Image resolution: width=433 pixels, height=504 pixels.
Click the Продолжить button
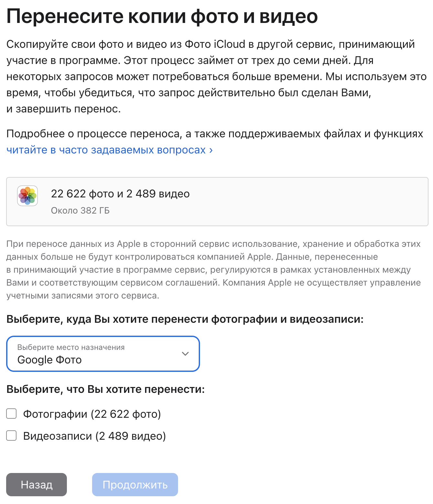tap(135, 485)
